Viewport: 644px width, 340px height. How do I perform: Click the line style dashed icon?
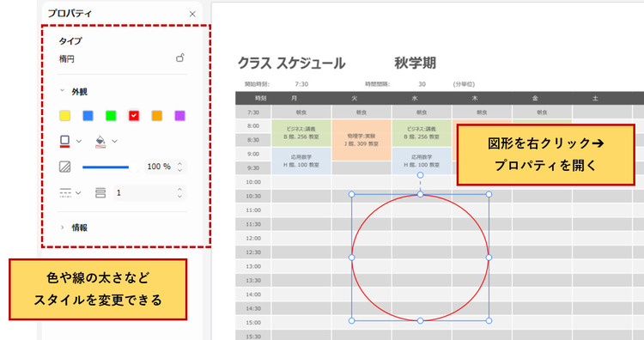point(65,192)
